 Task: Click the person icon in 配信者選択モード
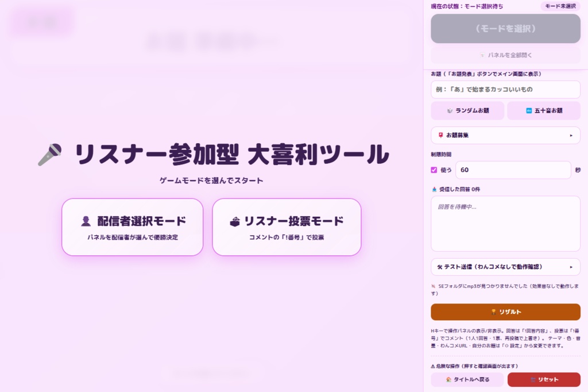tap(86, 221)
